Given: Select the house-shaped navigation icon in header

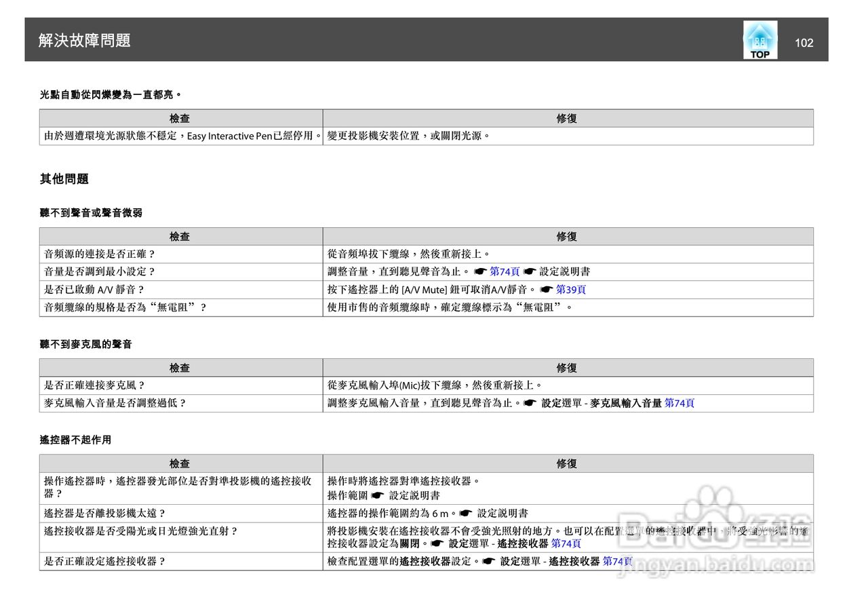Looking at the screenshot, I should coord(759,34).
